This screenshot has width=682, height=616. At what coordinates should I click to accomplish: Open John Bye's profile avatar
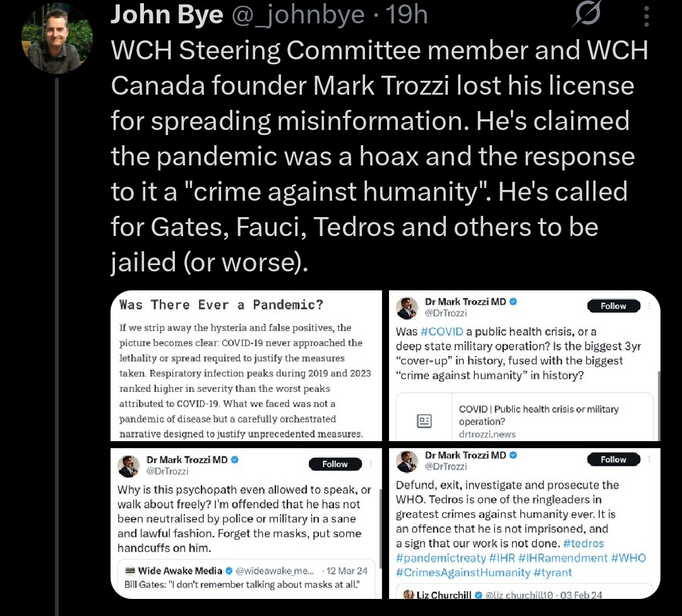57,38
